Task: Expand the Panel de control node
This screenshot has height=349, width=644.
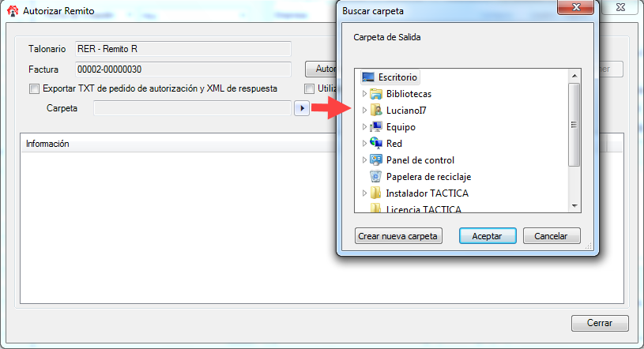Action: [364, 160]
